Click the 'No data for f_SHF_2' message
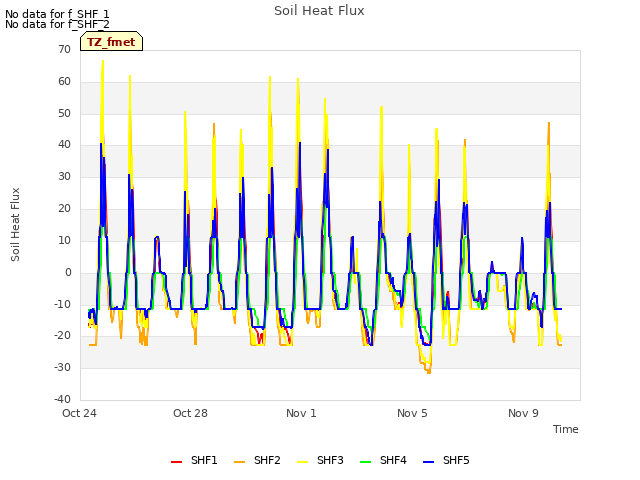This screenshot has height=480, width=640. [x=57, y=24]
